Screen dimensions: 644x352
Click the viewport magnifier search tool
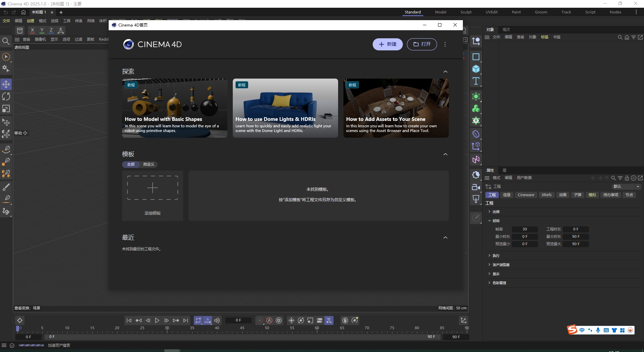tap(6, 41)
